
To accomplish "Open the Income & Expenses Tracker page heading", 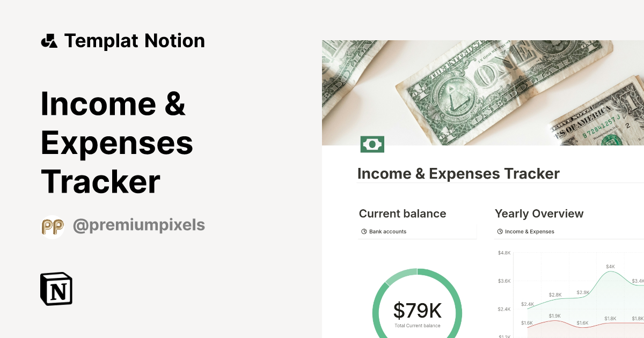I will 459,173.
